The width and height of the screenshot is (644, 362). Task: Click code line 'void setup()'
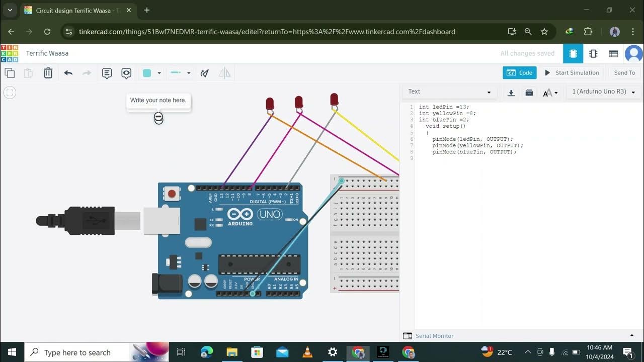(x=445, y=126)
